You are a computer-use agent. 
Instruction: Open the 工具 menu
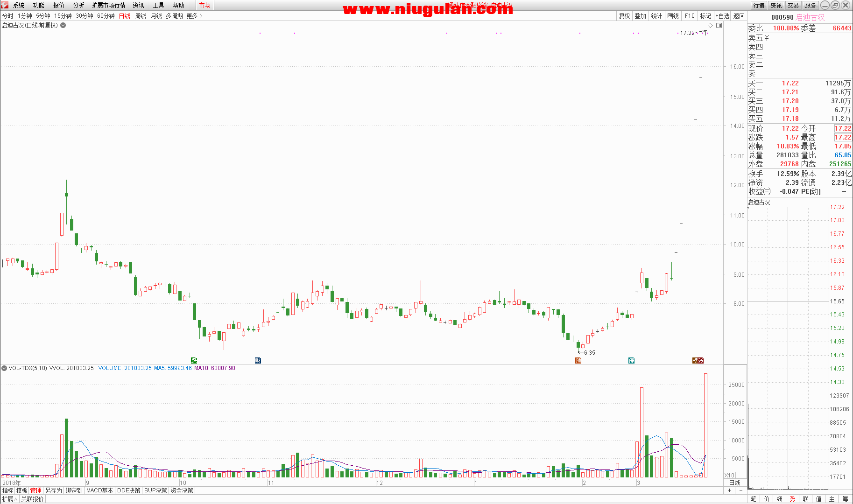pyautogui.click(x=159, y=5)
